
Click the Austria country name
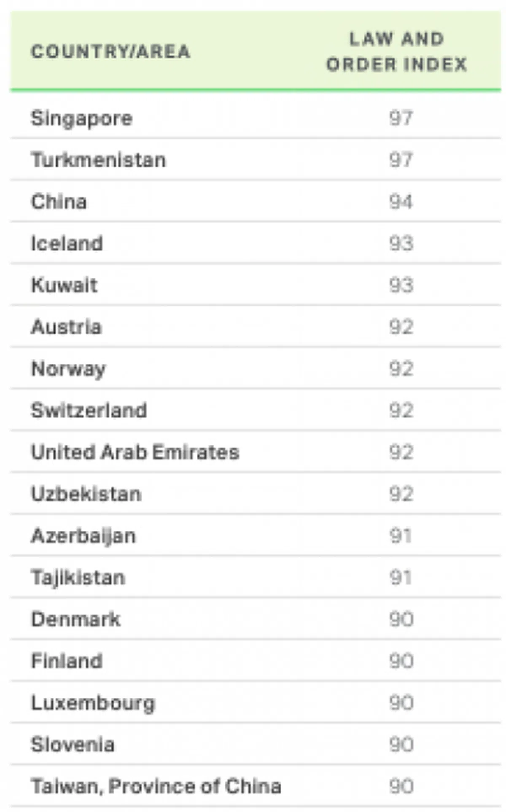click(67, 327)
